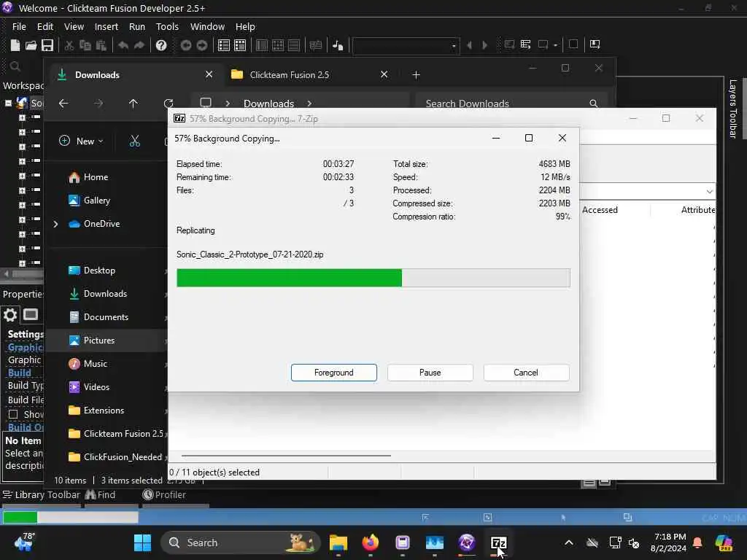Open Firefox from the taskbar
The image size is (747, 560).
click(x=370, y=542)
